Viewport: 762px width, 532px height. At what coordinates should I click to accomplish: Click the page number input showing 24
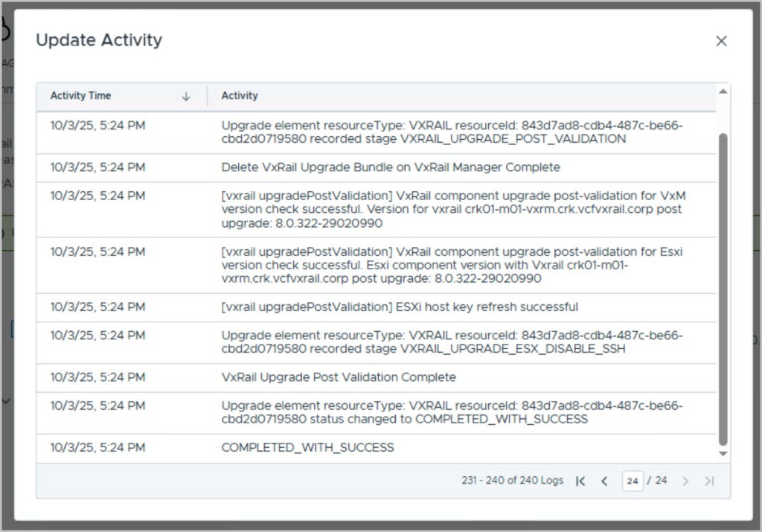[x=633, y=481]
